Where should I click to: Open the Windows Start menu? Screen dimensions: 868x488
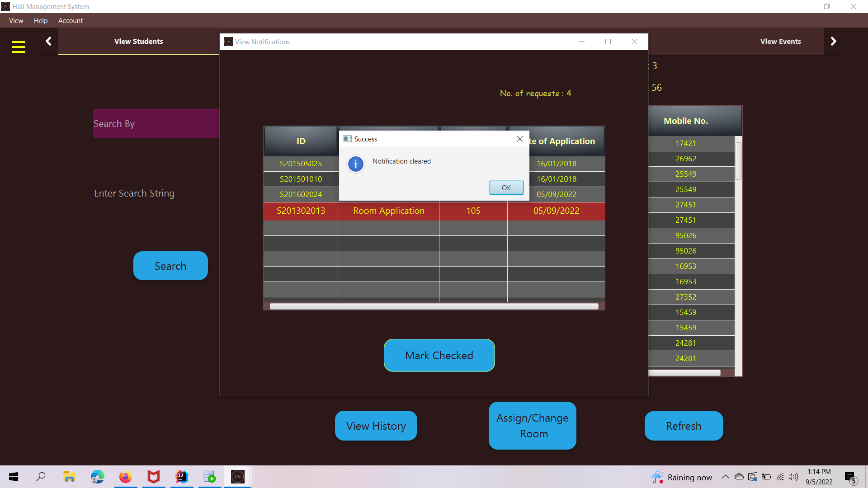pos(13,477)
